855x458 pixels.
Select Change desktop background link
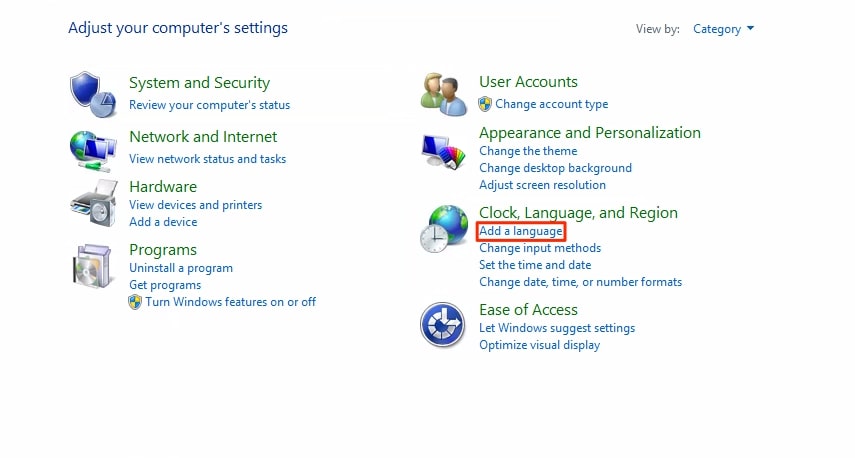click(x=555, y=168)
